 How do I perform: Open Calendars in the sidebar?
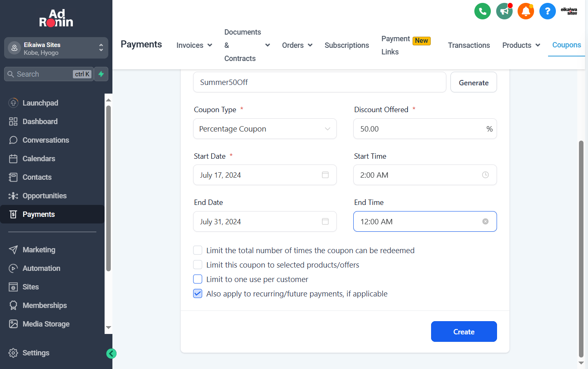pos(52,159)
